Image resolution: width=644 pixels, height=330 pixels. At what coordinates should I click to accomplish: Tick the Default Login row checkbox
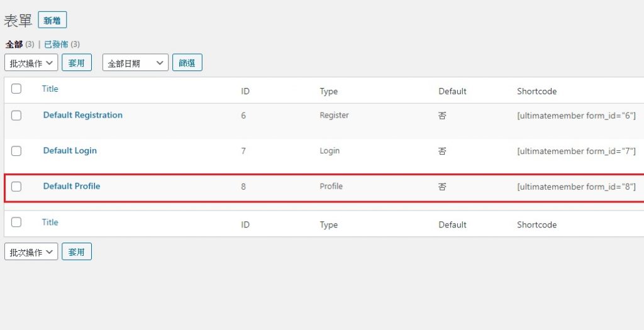(16, 151)
